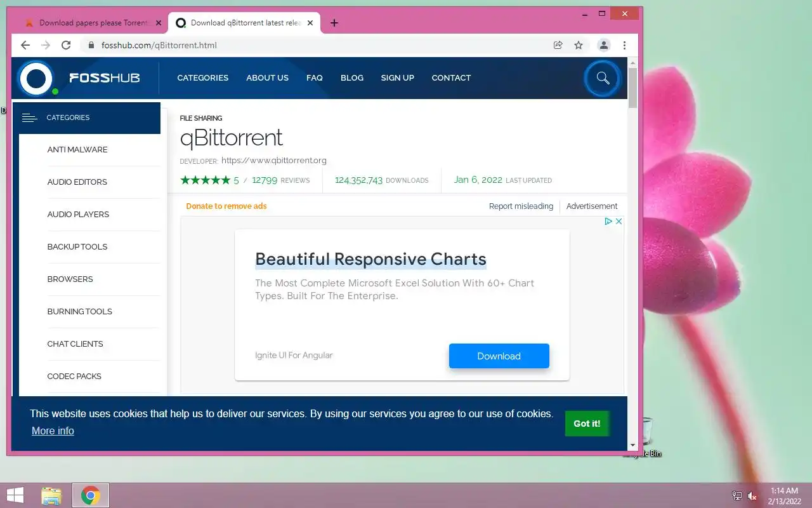Open the CONTACT nav item

451,78
